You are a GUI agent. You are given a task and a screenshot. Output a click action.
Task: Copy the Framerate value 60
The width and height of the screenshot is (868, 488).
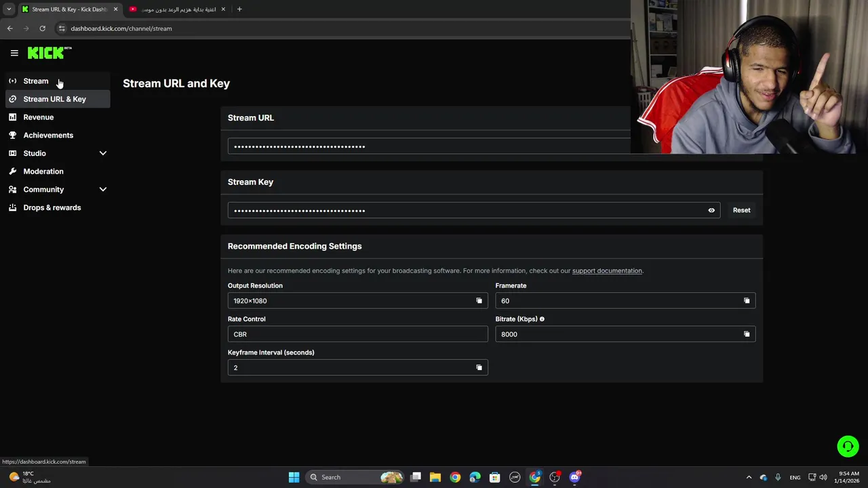pyautogui.click(x=747, y=301)
